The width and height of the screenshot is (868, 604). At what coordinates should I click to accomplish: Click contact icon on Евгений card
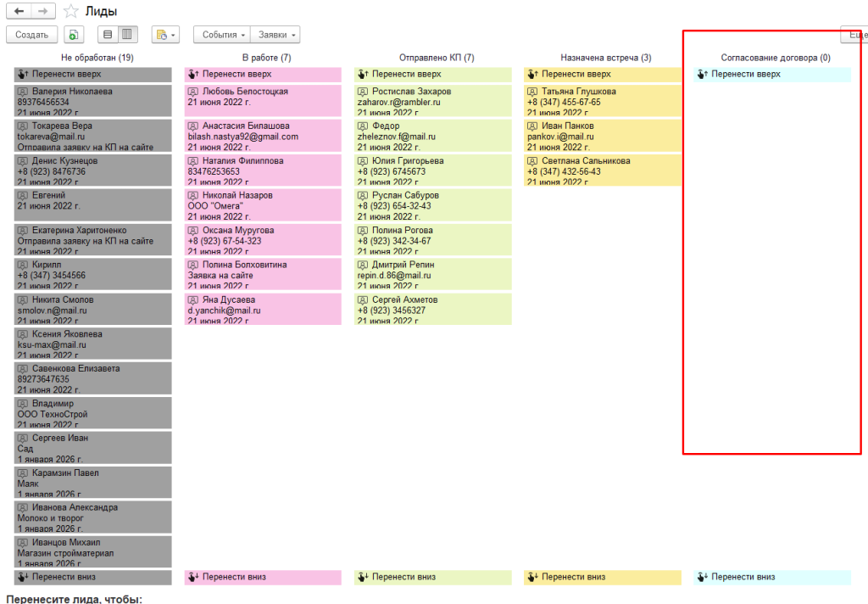coord(23,196)
